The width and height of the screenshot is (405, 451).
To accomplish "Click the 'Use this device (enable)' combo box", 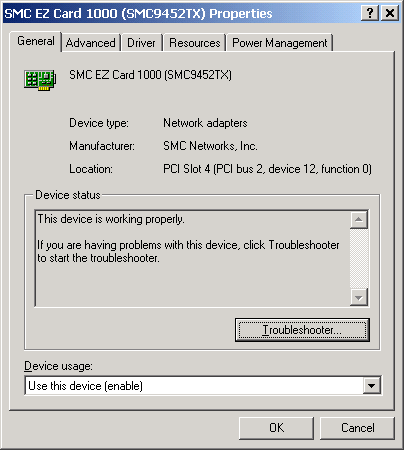I will (203, 386).
